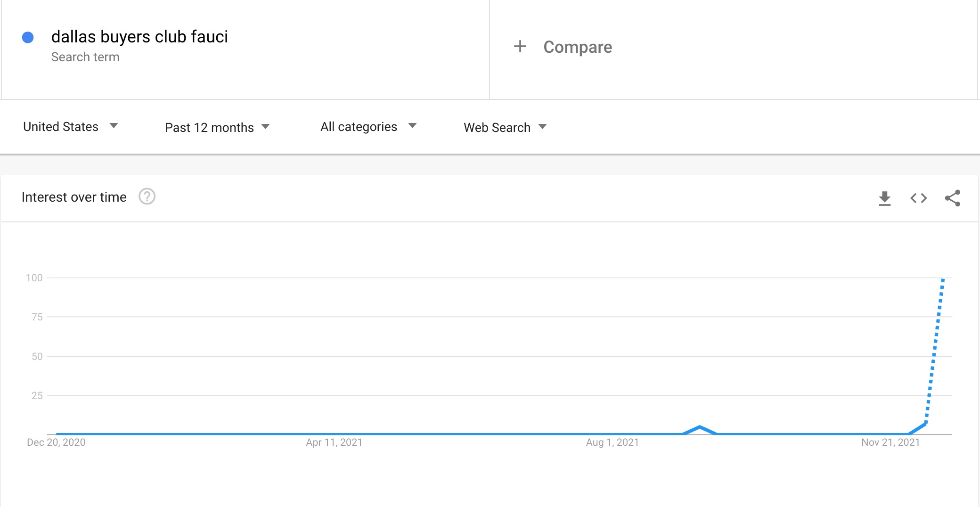Open the Past 12 months dropdown
The width and height of the screenshot is (980, 507).
point(217,127)
